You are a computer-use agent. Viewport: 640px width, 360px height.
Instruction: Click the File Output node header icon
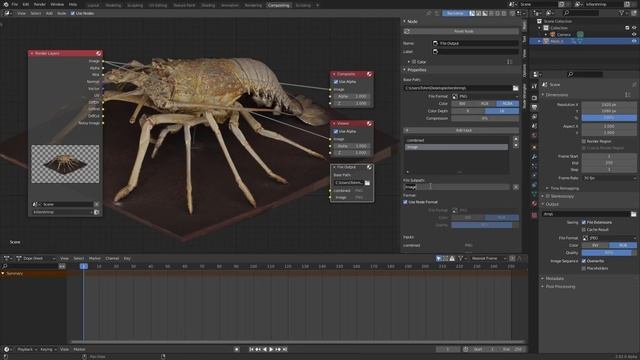[369, 167]
